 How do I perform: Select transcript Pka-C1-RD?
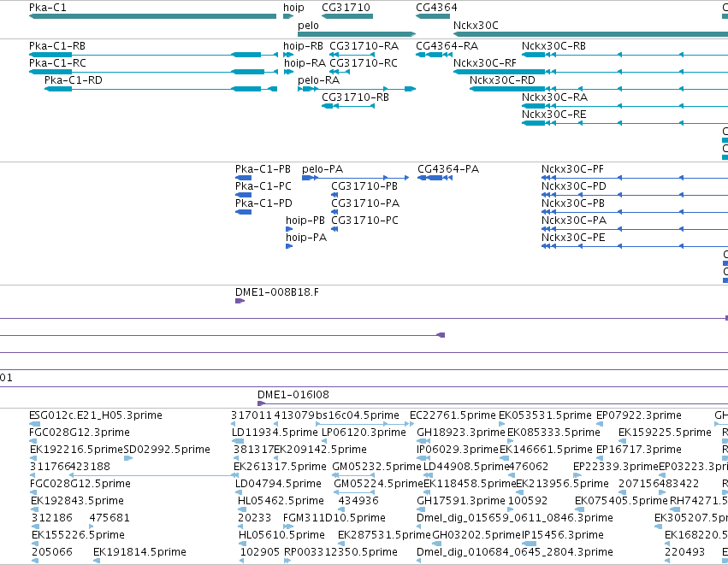point(161,89)
